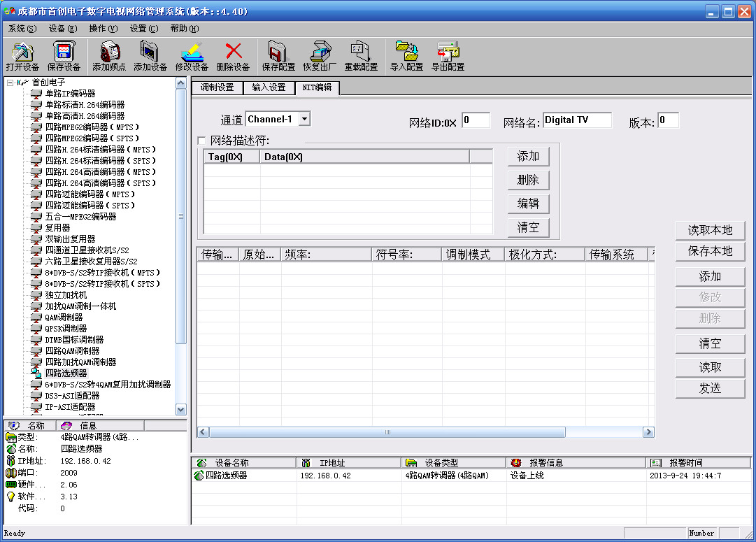Click the horizontal scrollbar thumb under transport table
756x542 pixels.
coord(387,432)
